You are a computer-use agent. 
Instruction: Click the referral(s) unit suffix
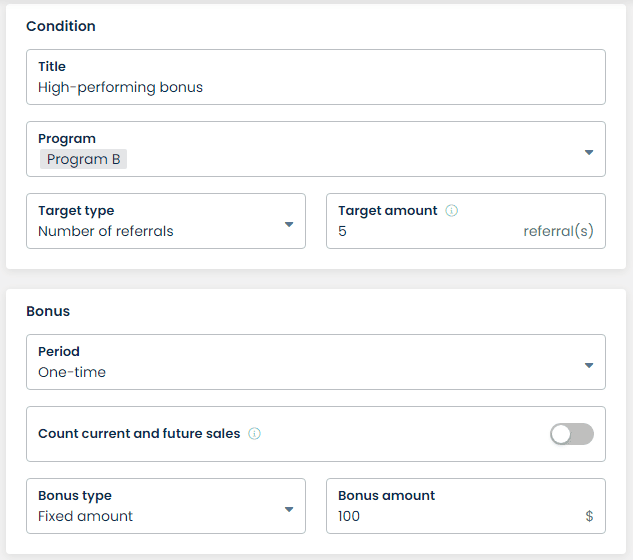[558, 232]
